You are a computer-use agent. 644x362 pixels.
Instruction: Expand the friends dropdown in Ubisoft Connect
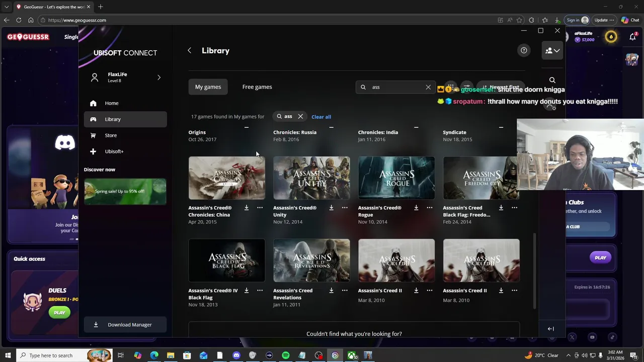coord(552,50)
